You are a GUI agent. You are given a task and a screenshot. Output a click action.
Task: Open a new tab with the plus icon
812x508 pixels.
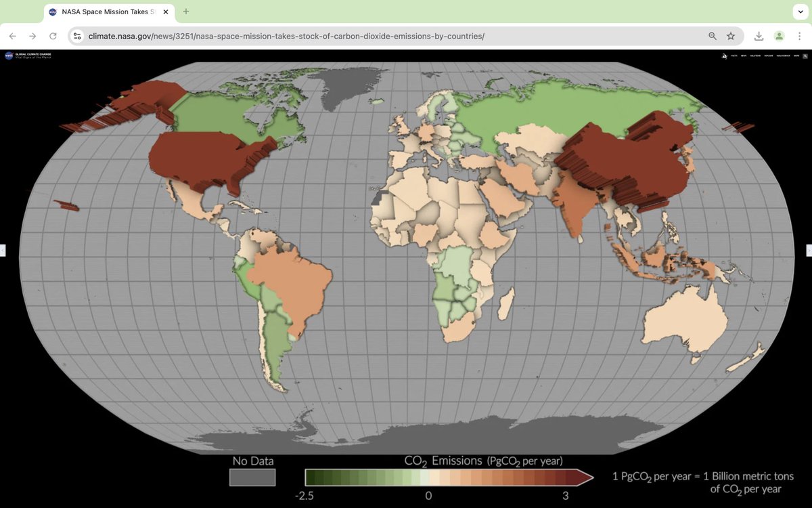pyautogui.click(x=186, y=11)
